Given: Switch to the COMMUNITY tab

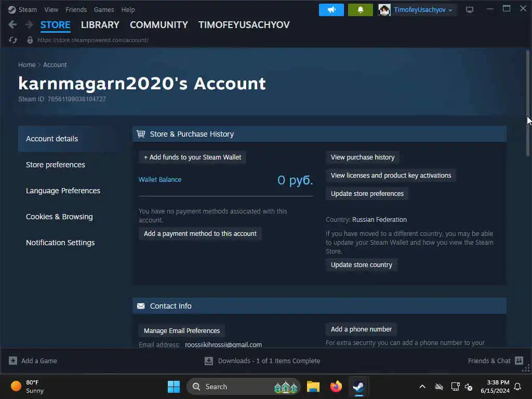Looking at the screenshot, I should click(x=159, y=25).
